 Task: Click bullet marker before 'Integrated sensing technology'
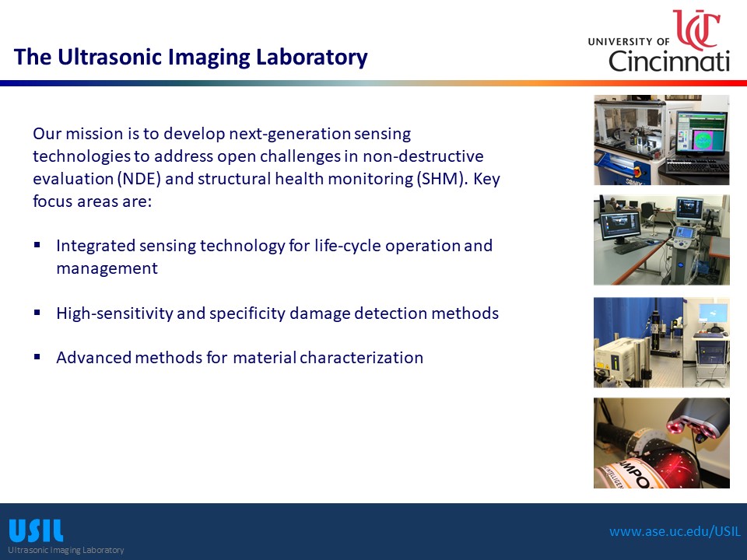pyautogui.click(x=37, y=245)
